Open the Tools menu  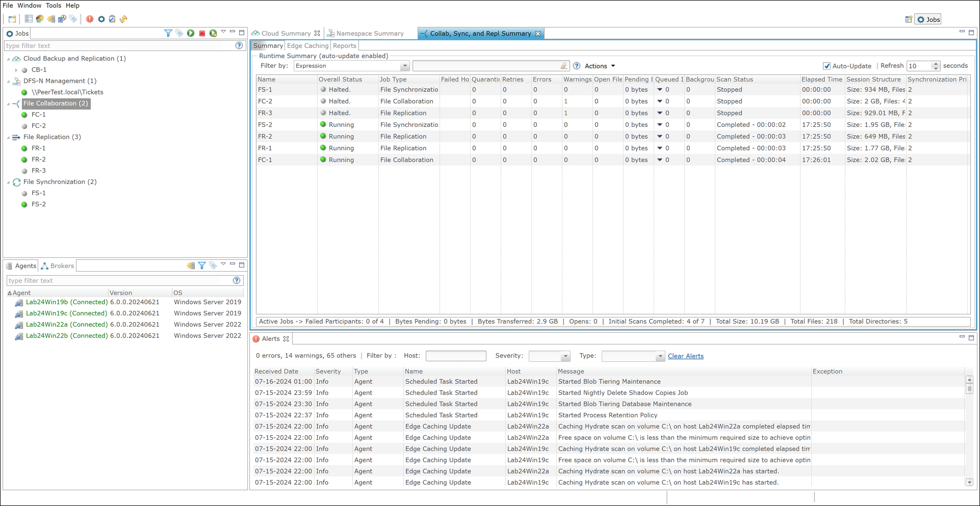[x=53, y=6]
